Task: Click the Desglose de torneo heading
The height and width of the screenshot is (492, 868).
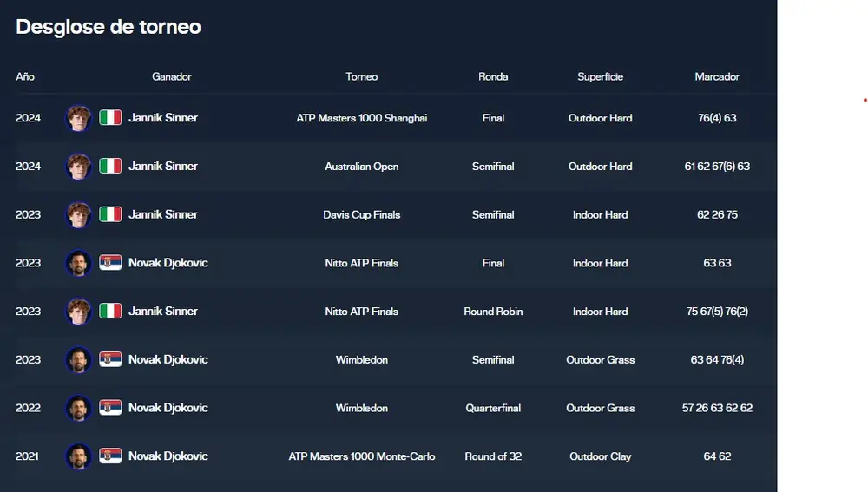Action: click(x=108, y=27)
